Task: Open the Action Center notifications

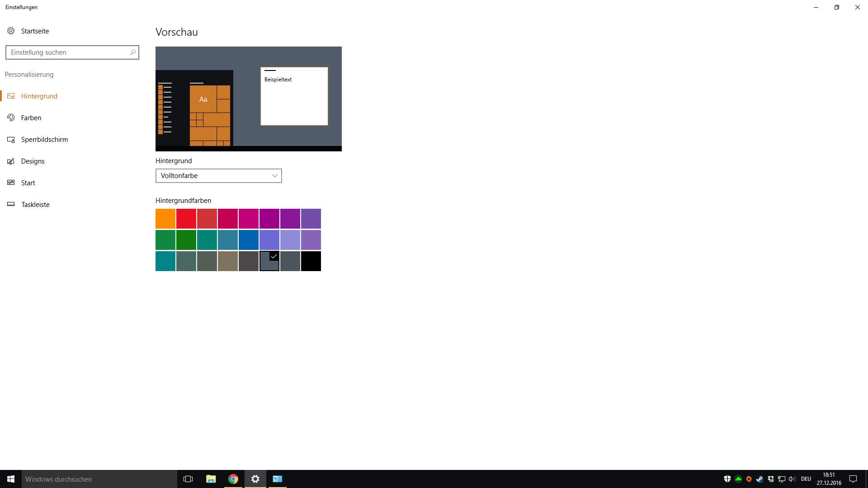Action: tap(853, 479)
